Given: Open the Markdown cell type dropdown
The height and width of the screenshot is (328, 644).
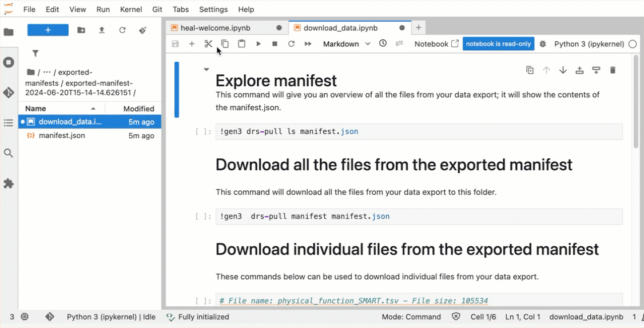Looking at the screenshot, I should pos(347,44).
